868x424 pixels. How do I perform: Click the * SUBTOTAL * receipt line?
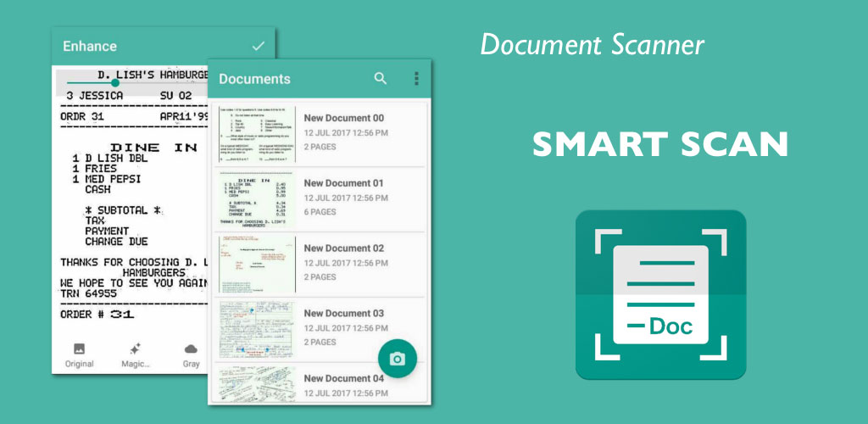pyautogui.click(x=124, y=210)
